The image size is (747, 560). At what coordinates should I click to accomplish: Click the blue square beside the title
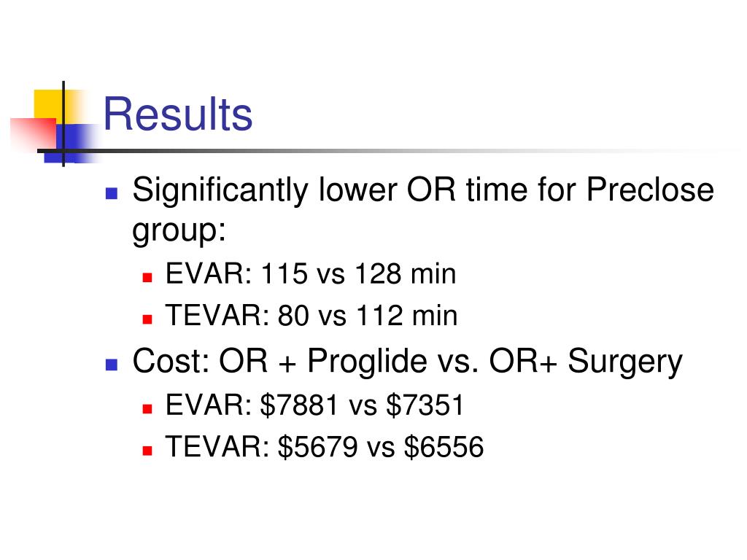74,143
